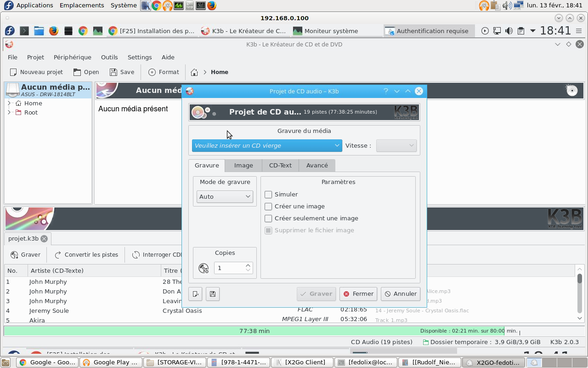Viewport: 588px width, 368px height.
Task: Click the Interroger CDDB toolbar button
Action: [156, 254]
